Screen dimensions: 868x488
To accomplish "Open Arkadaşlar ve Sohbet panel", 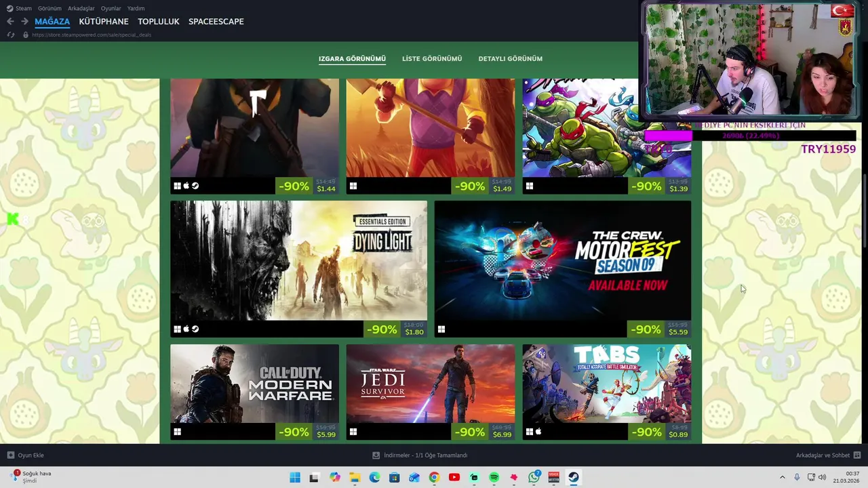I will point(828,455).
